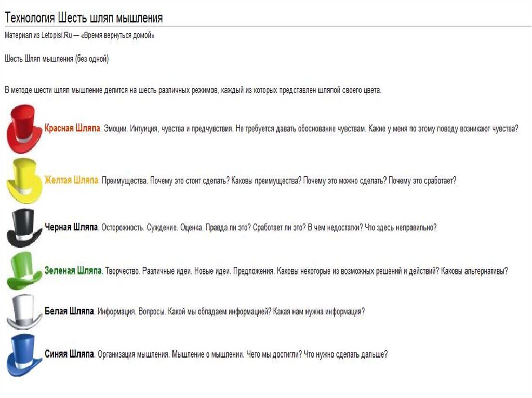The height and width of the screenshot is (398, 532).
Task: Click the 'Синяя Шляпа' bold label
Action: [x=69, y=355]
